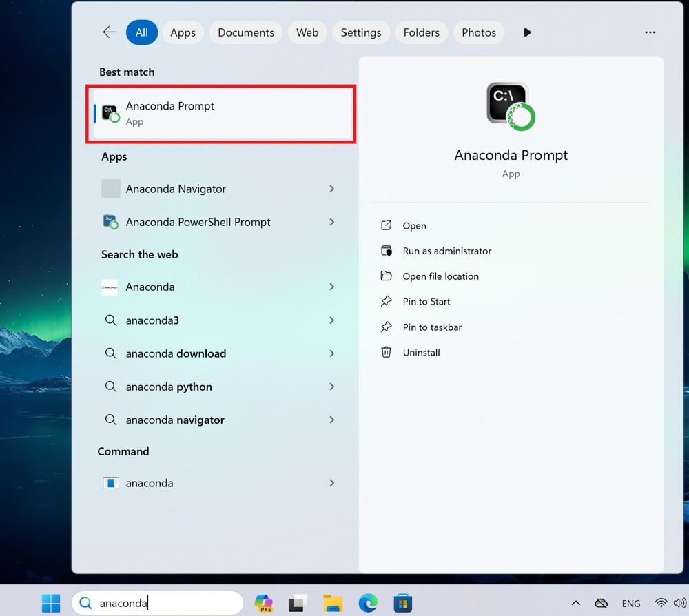Click the OneDrive cloud tray icon
The image size is (689, 616).
pyautogui.click(x=601, y=604)
